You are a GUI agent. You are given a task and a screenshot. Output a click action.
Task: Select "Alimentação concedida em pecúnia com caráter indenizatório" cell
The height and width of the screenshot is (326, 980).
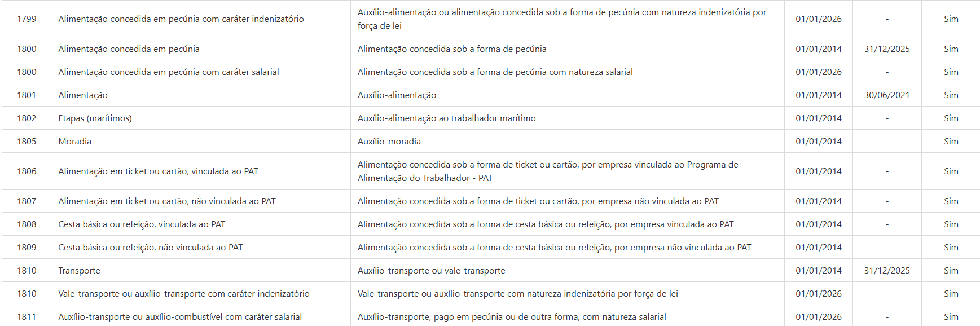181,19
